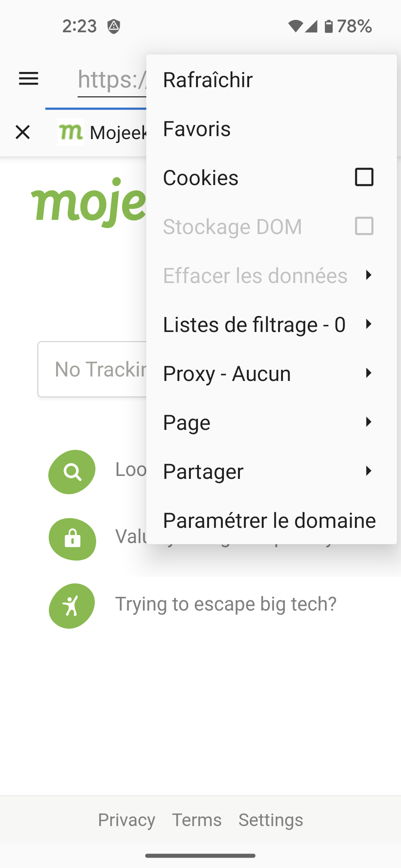Click the No Tracking search field
The image size is (401, 868).
pos(93,369)
